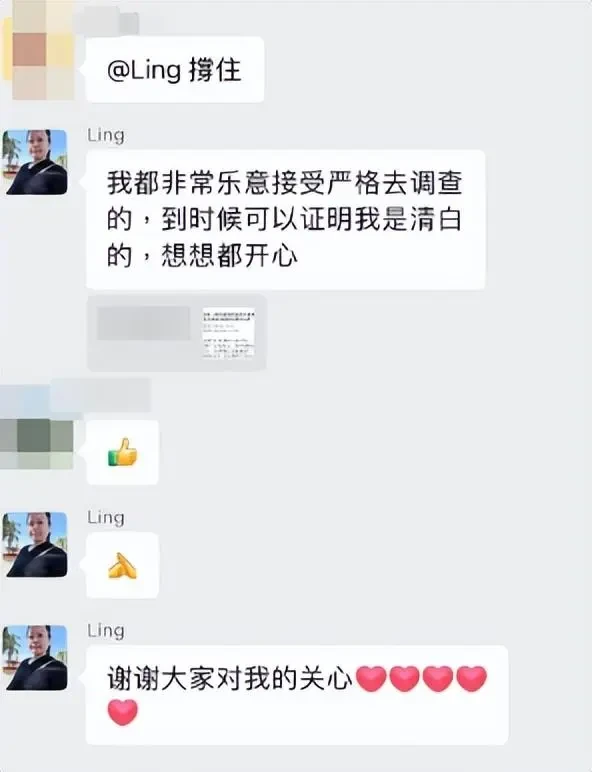592x772 pixels.
Task: Tap Ling's avatar beside "谢谢大家对我的关心"
Action: coord(35,658)
